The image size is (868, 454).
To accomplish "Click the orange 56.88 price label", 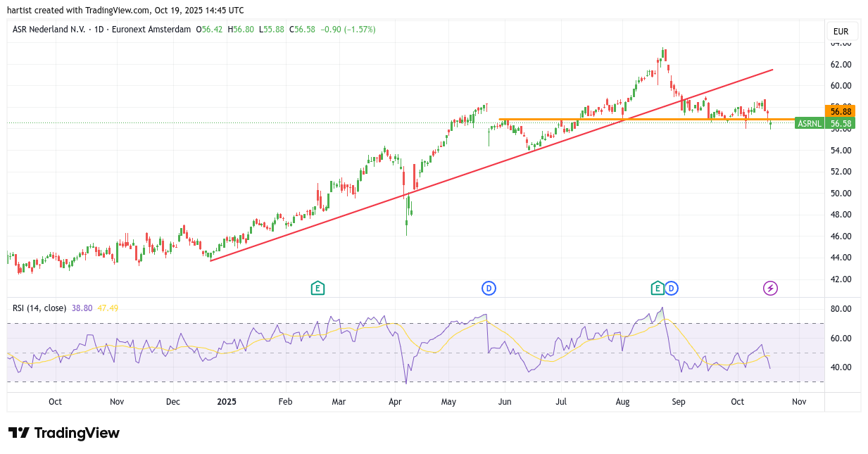I will pyautogui.click(x=841, y=111).
